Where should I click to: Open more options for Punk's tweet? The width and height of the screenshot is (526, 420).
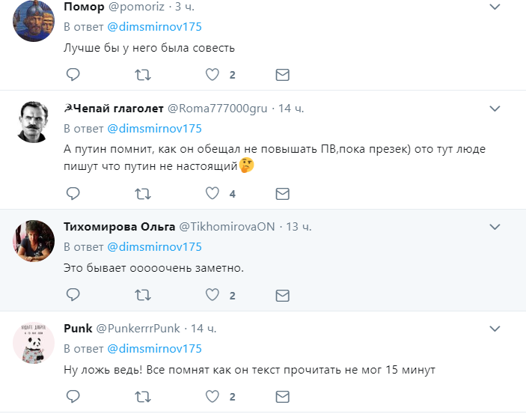point(495,329)
